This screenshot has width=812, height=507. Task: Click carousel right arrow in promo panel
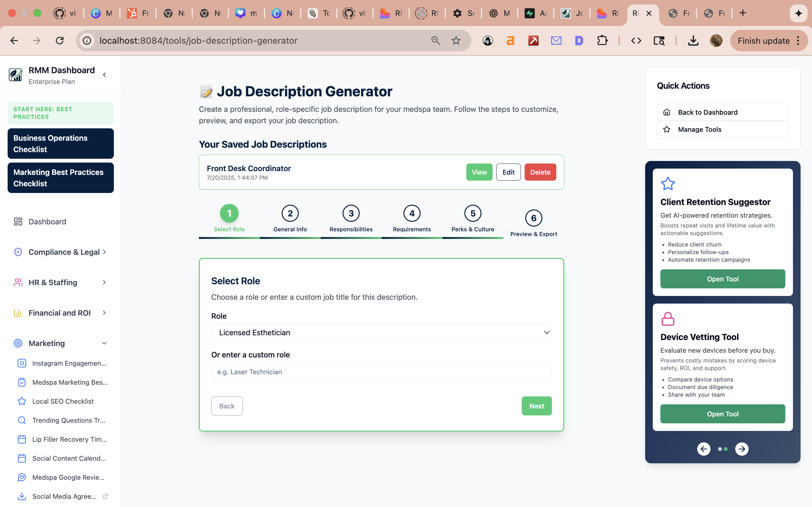tap(742, 449)
